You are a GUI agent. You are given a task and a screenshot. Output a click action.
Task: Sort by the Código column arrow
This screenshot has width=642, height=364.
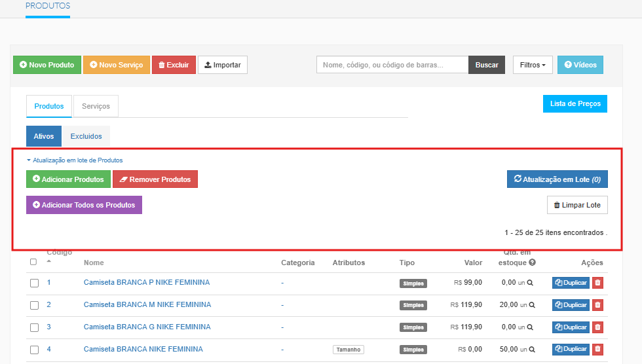48,261
